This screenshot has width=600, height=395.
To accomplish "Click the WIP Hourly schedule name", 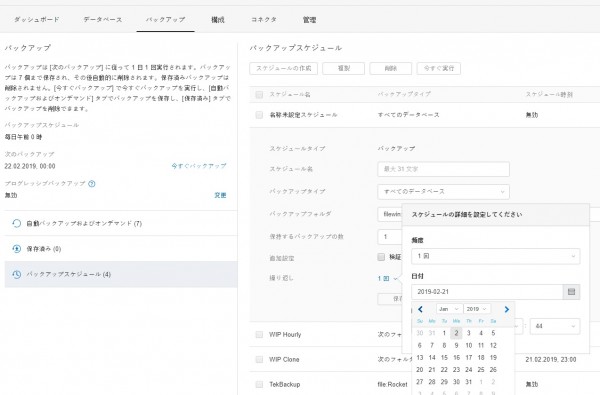I will (x=285, y=335).
